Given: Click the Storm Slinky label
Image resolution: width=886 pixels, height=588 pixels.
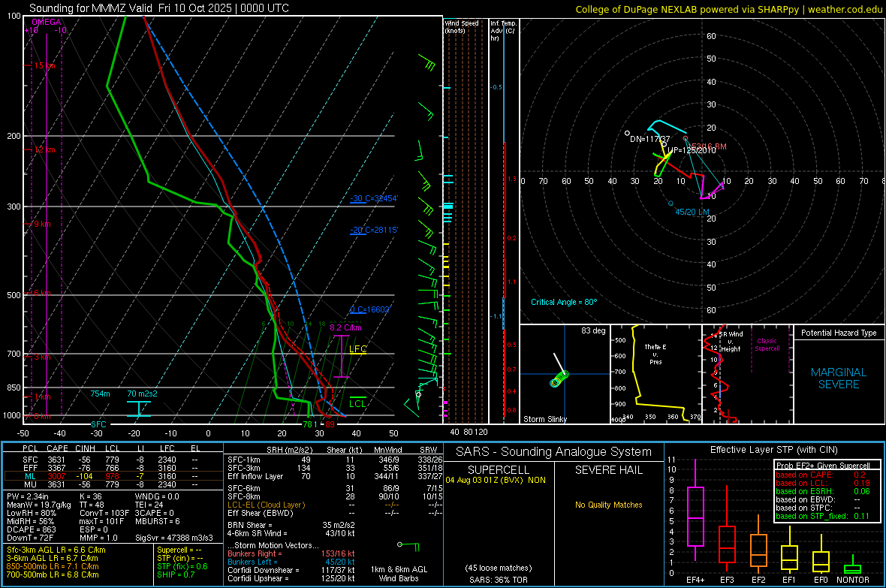Looking at the screenshot, I should (544, 419).
